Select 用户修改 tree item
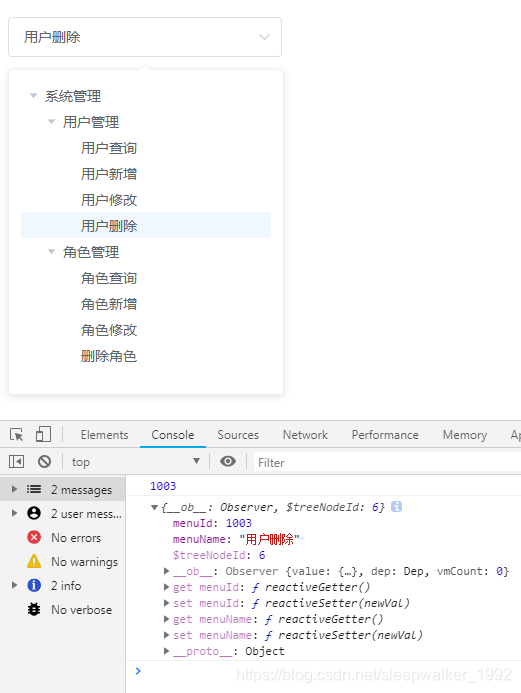Viewport: 521px width, 693px height. (109, 200)
